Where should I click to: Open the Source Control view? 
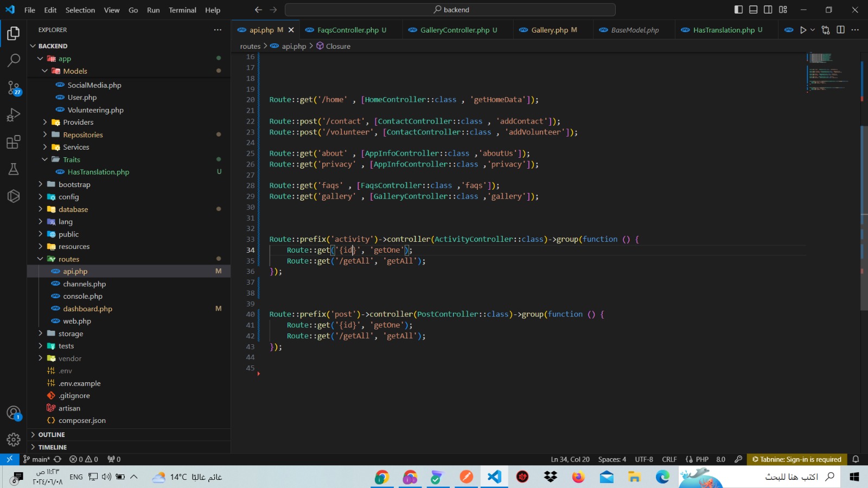point(14,87)
